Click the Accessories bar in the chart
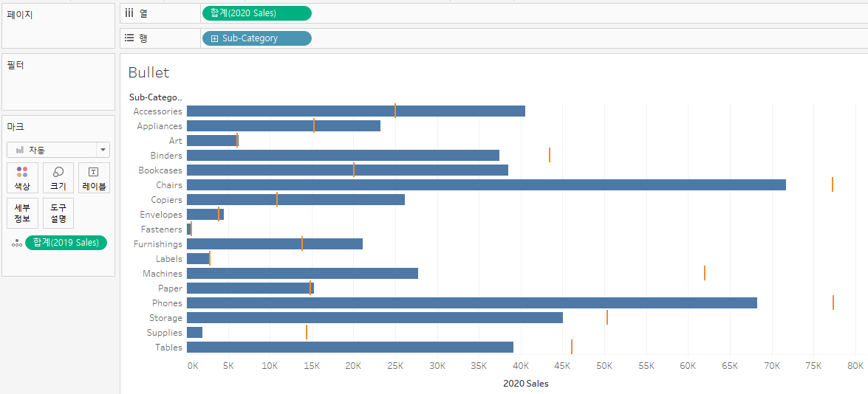Image resolution: width=868 pixels, height=394 pixels. pyautogui.click(x=356, y=111)
